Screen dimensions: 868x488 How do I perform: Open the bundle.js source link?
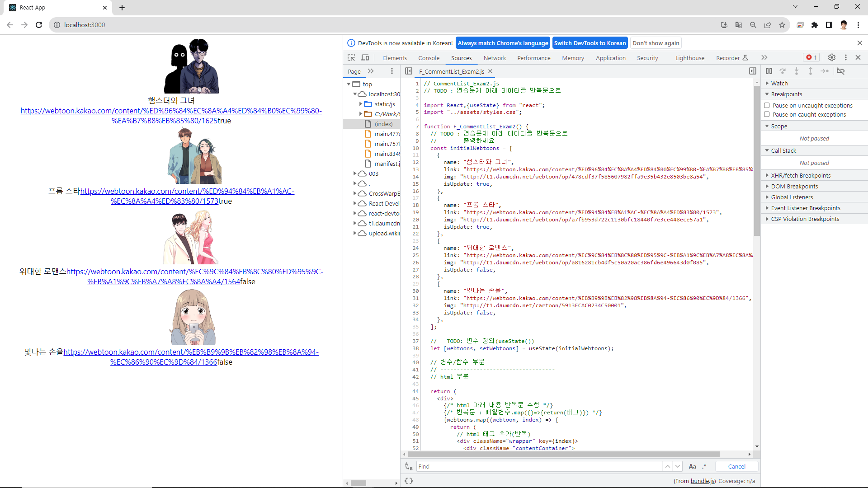click(703, 481)
